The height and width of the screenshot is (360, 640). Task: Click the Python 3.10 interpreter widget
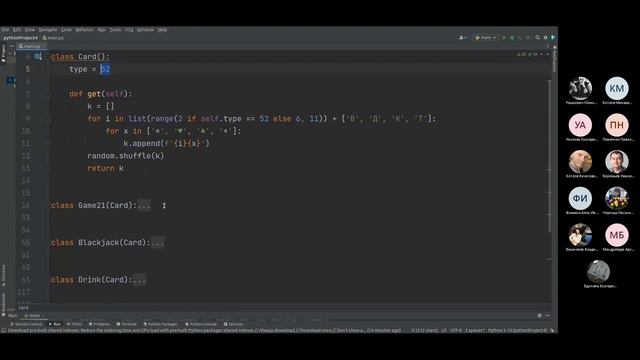coord(518,330)
